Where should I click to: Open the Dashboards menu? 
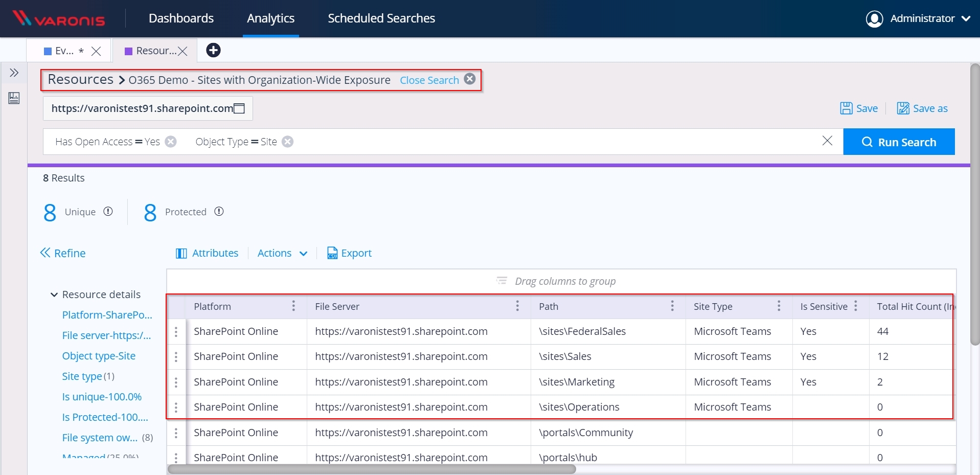pos(181,18)
